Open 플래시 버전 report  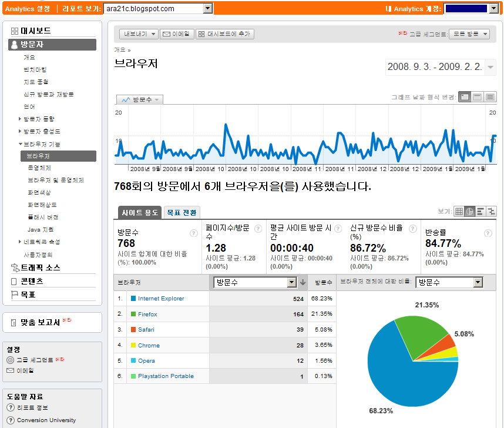43,217
